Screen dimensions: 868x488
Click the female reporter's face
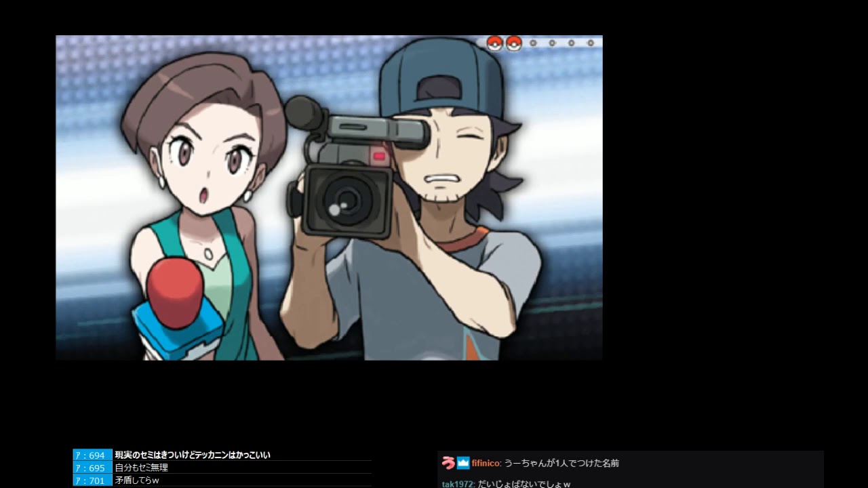tap(207, 163)
